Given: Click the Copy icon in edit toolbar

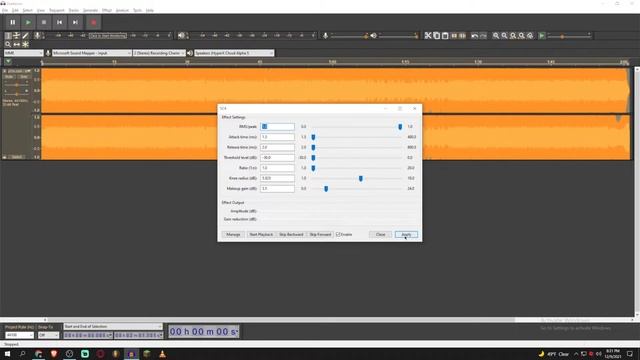Looking at the screenshot, I should [436, 36].
